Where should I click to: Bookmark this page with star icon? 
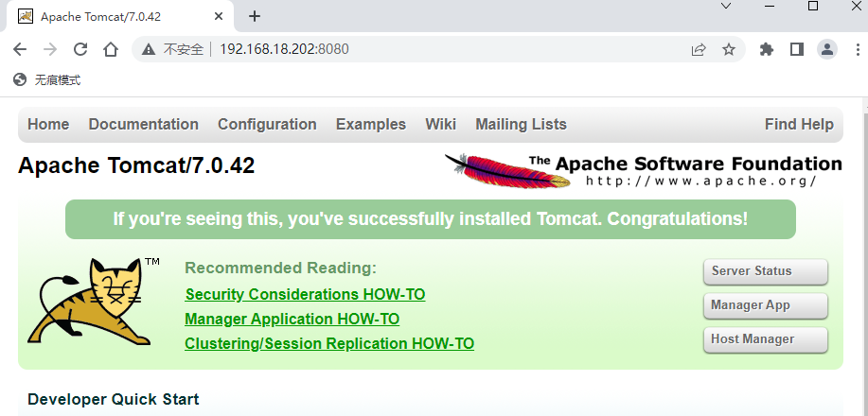coord(729,49)
